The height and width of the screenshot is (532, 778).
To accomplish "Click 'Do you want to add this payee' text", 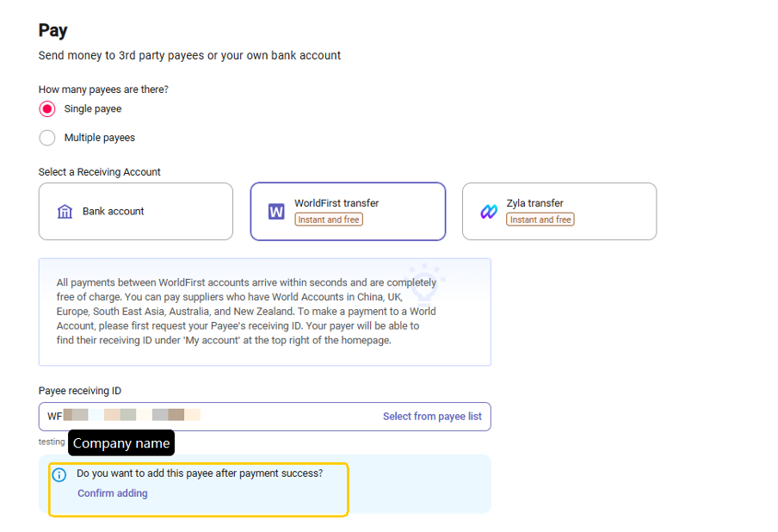I will pyautogui.click(x=200, y=473).
